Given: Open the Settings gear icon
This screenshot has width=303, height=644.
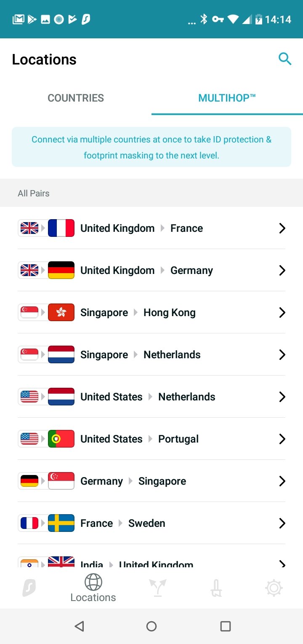Looking at the screenshot, I should pyautogui.click(x=274, y=588).
